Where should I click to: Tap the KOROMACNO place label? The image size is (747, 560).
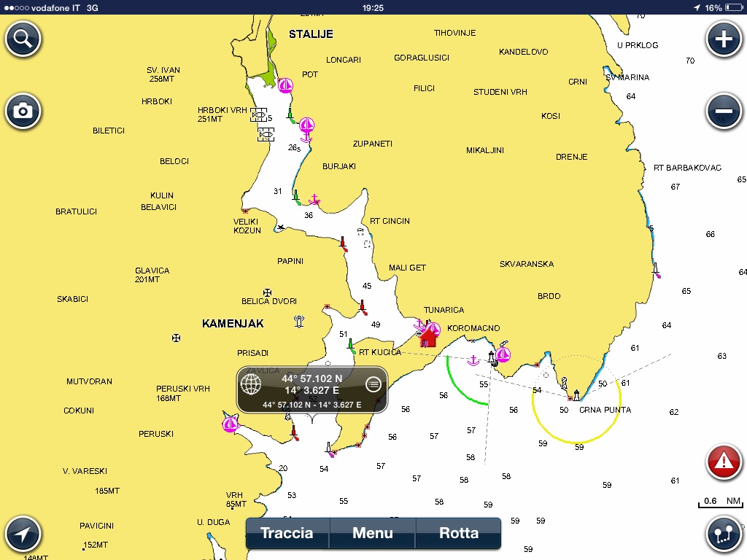click(x=473, y=328)
